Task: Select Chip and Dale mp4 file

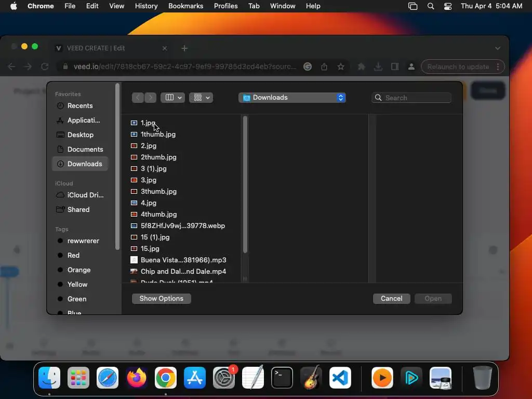Action: pos(183,271)
